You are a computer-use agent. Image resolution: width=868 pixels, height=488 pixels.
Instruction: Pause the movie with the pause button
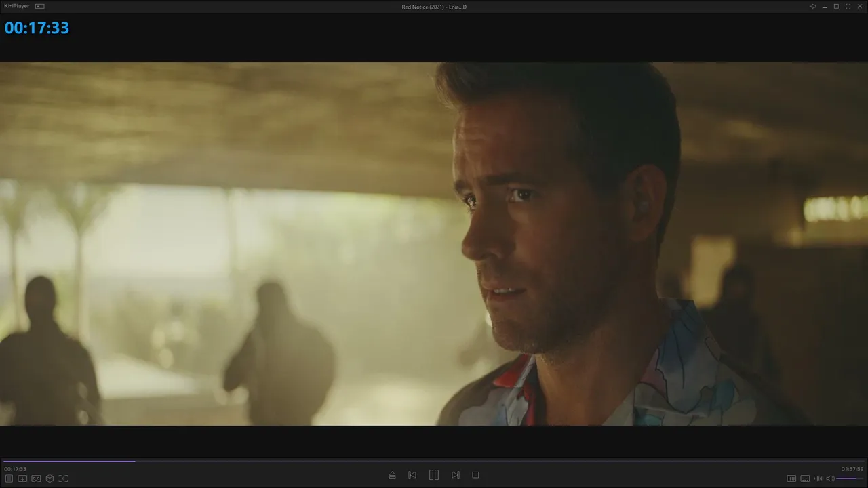434,475
